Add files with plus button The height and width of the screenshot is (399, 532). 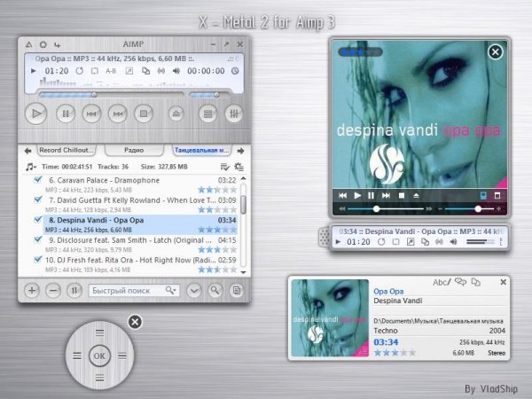(32, 291)
